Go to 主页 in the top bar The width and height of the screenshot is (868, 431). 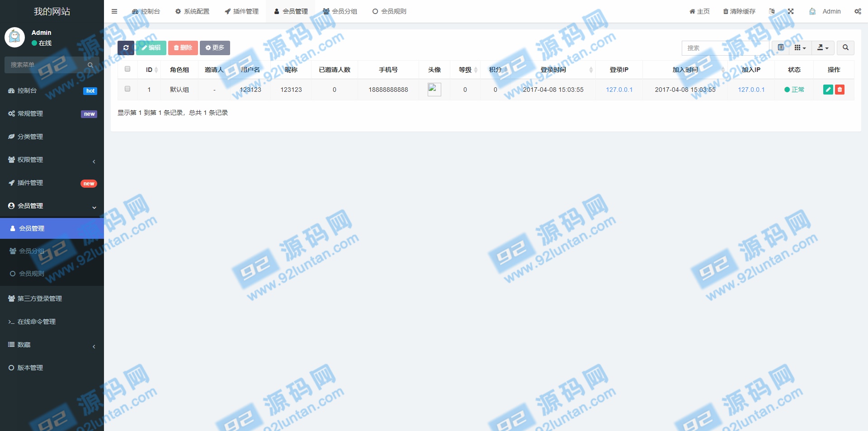699,11
